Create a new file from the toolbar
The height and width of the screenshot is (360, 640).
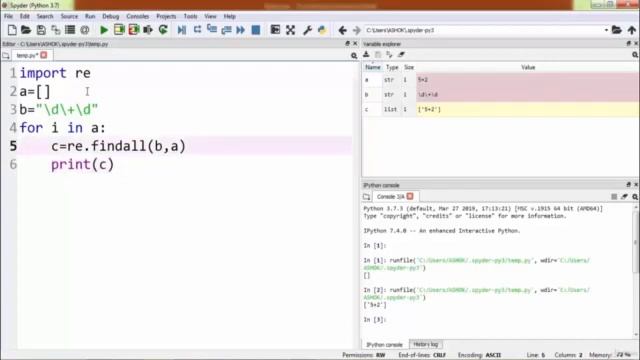tap(12, 30)
